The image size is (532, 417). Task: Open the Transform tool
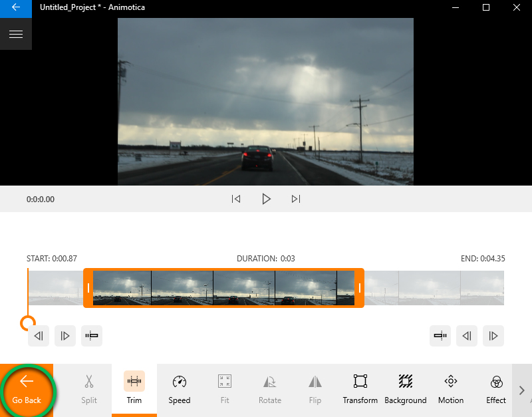tap(360, 390)
